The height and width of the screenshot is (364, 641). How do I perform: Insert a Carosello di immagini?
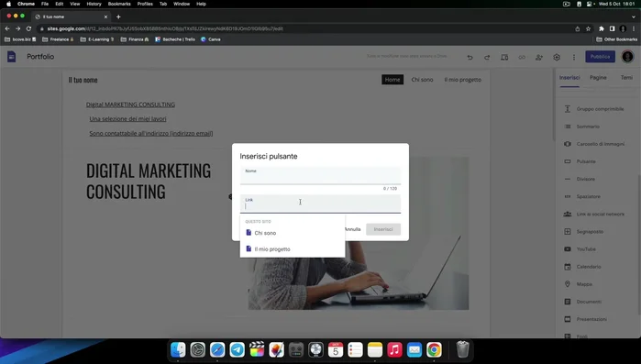tap(595, 144)
